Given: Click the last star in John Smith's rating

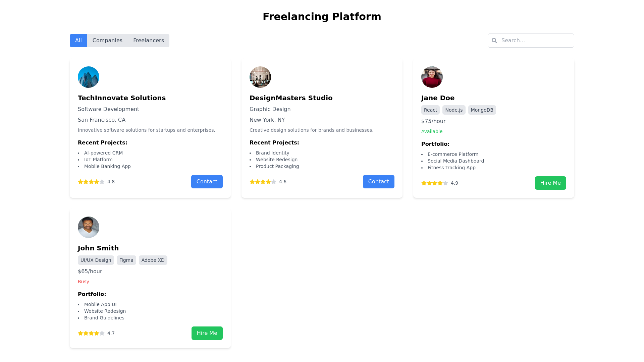Looking at the screenshot, I should (102, 333).
